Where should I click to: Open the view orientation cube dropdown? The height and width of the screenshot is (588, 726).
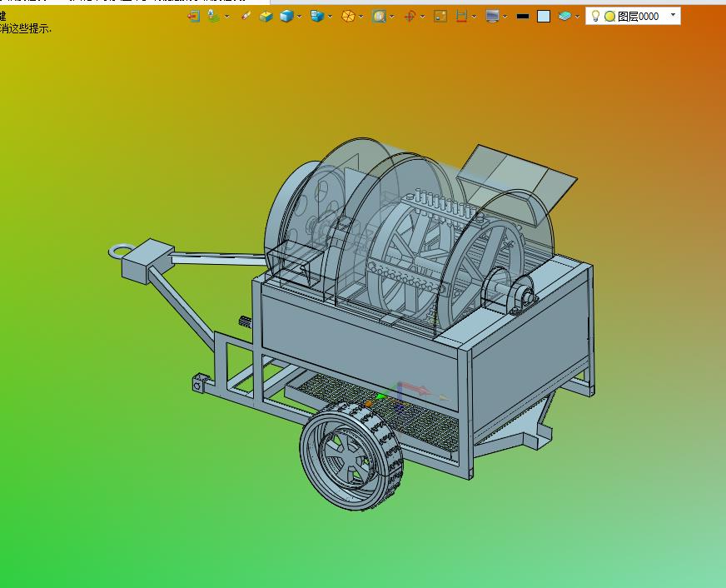(x=331, y=17)
